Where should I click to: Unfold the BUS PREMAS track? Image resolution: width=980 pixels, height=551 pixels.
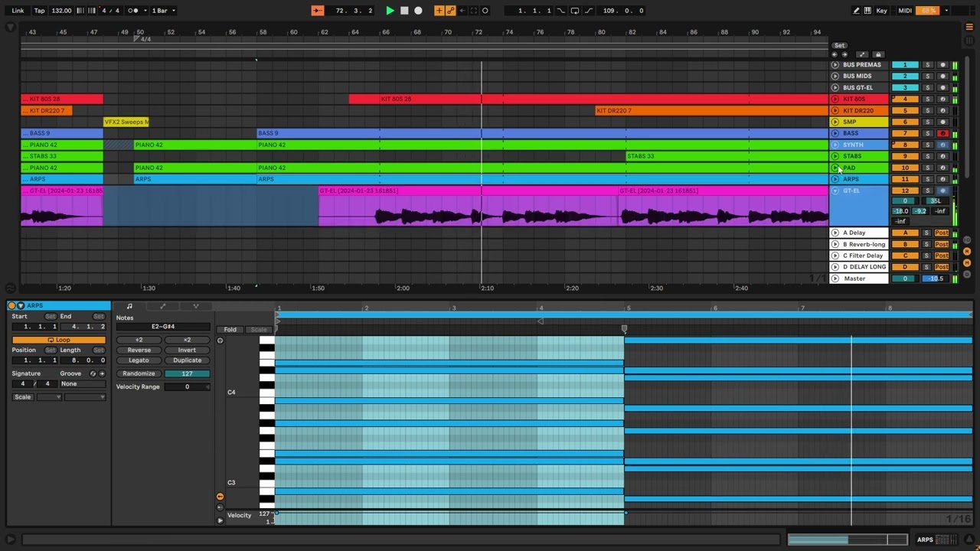coord(835,65)
